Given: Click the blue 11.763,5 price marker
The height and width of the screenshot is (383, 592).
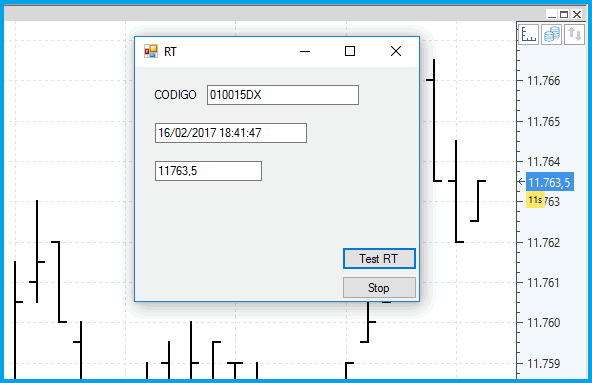Looking at the screenshot, I should pos(550,182).
